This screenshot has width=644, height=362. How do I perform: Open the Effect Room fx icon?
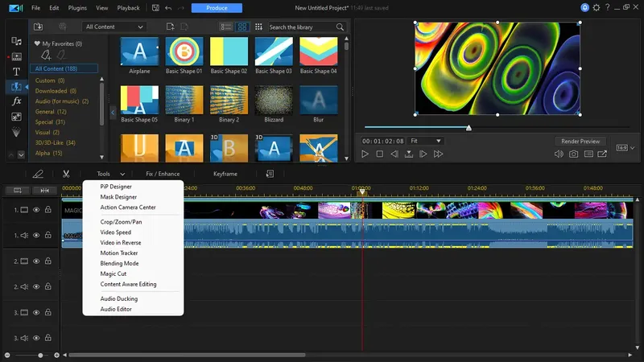(x=16, y=101)
